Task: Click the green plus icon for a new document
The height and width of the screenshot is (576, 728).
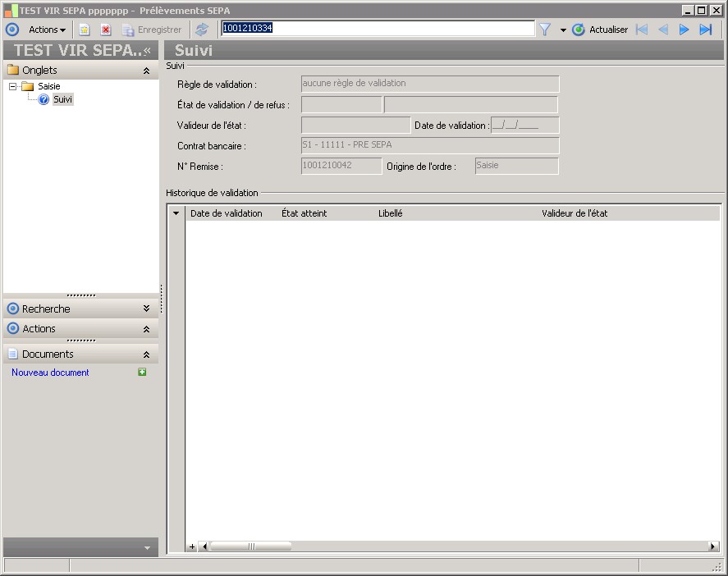Action: [x=142, y=372]
